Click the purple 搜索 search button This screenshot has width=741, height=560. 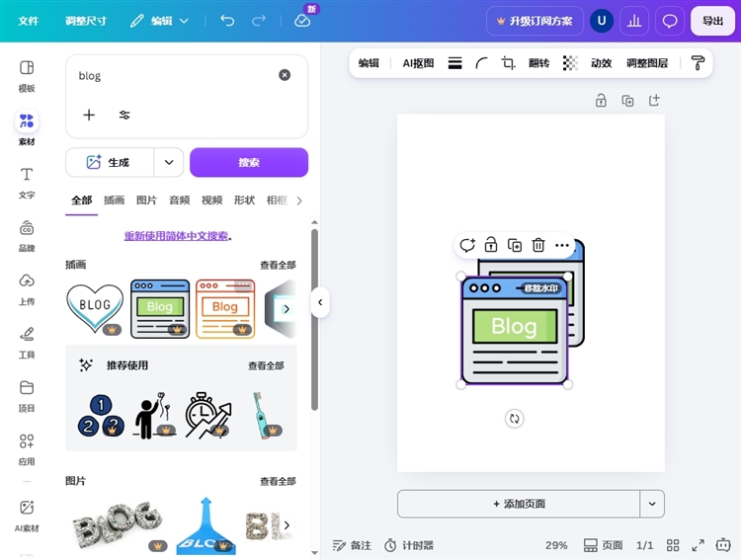point(249,162)
